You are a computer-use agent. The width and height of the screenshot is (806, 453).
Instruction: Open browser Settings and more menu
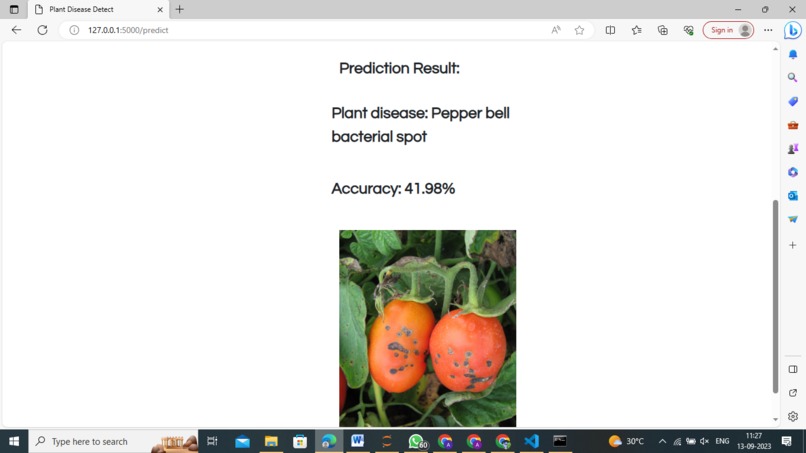(x=768, y=30)
